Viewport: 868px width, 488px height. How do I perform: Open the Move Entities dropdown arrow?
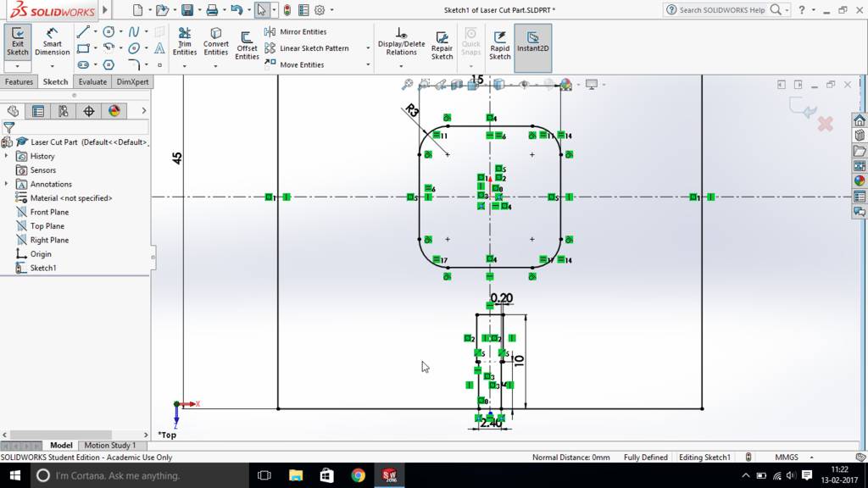(x=368, y=64)
